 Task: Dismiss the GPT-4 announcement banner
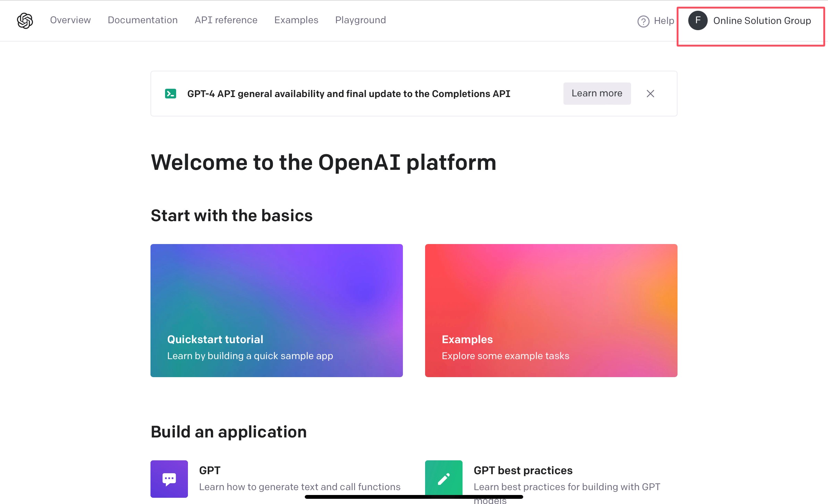tap(650, 94)
